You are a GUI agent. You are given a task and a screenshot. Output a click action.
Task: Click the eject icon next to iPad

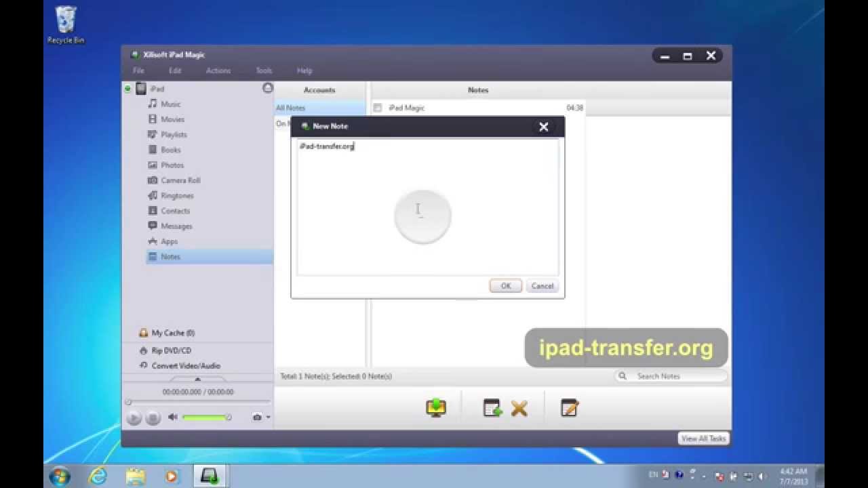click(267, 88)
